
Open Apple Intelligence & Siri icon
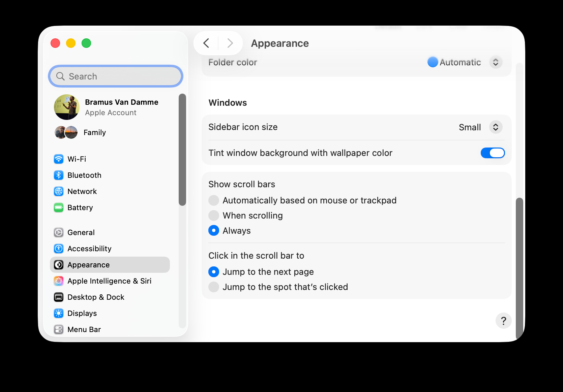pos(59,281)
